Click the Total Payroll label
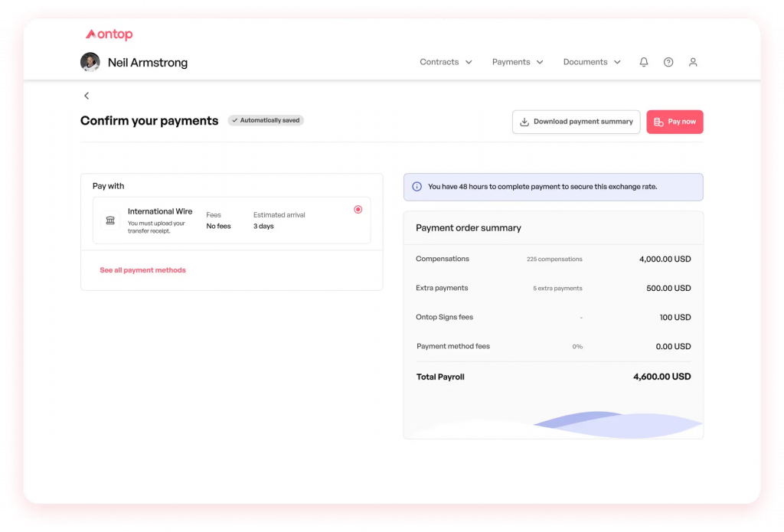The height and width of the screenshot is (532, 784). [x=440, y=377]
